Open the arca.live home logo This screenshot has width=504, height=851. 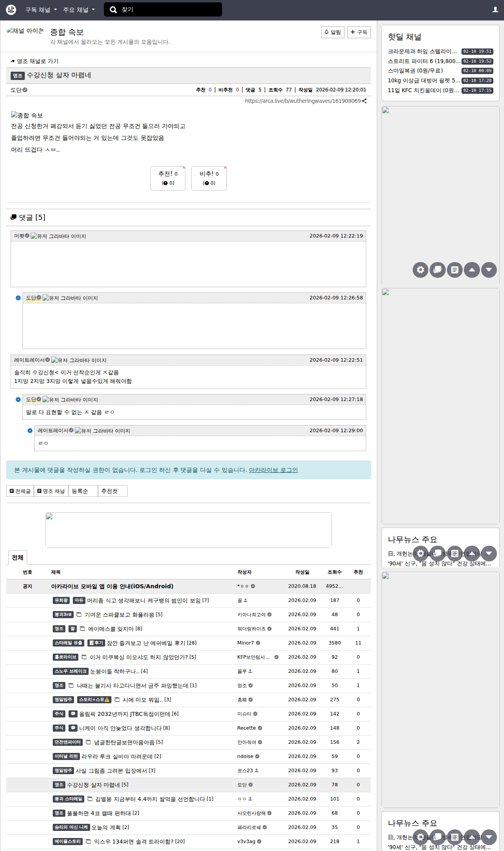(11, 10)
